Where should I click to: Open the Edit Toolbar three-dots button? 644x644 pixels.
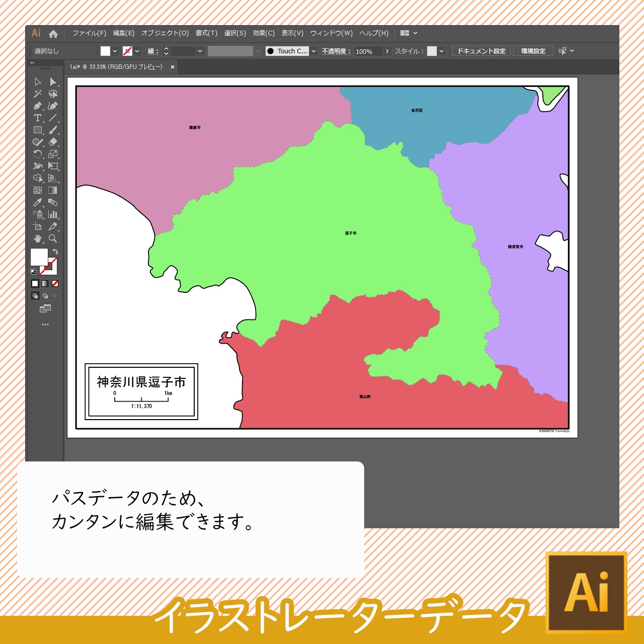pyautogui.click(x=45, y=325)
